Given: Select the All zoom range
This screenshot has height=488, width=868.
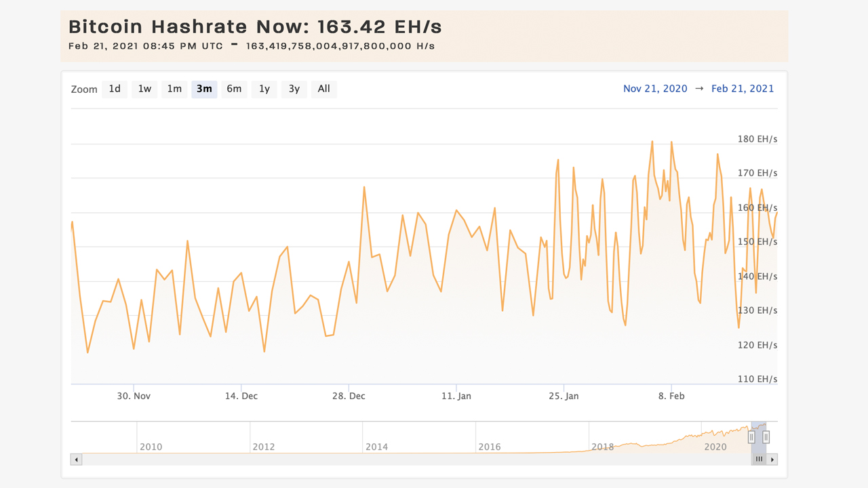Looking at the screenshot, I should coord(324,89).
